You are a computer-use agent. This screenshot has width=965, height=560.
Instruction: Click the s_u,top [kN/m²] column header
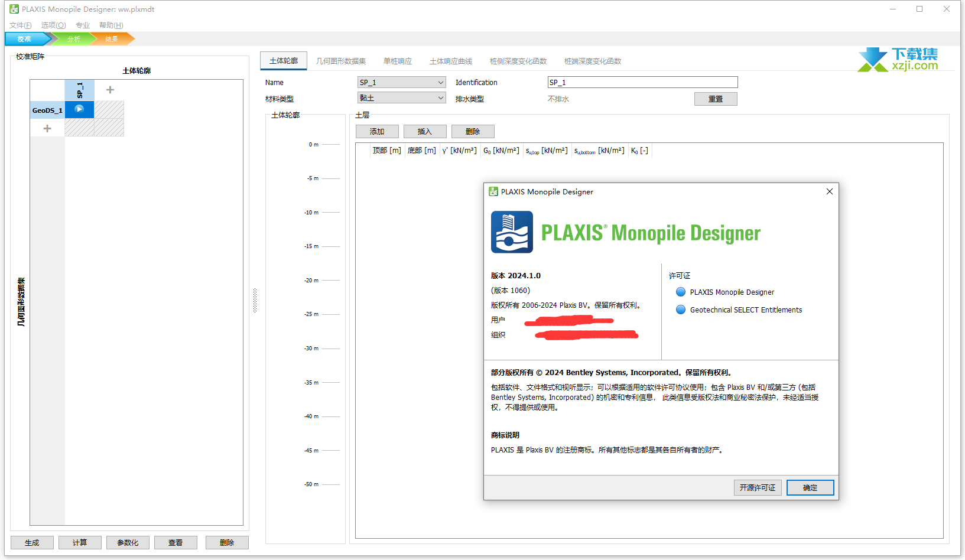pos(547,151)
